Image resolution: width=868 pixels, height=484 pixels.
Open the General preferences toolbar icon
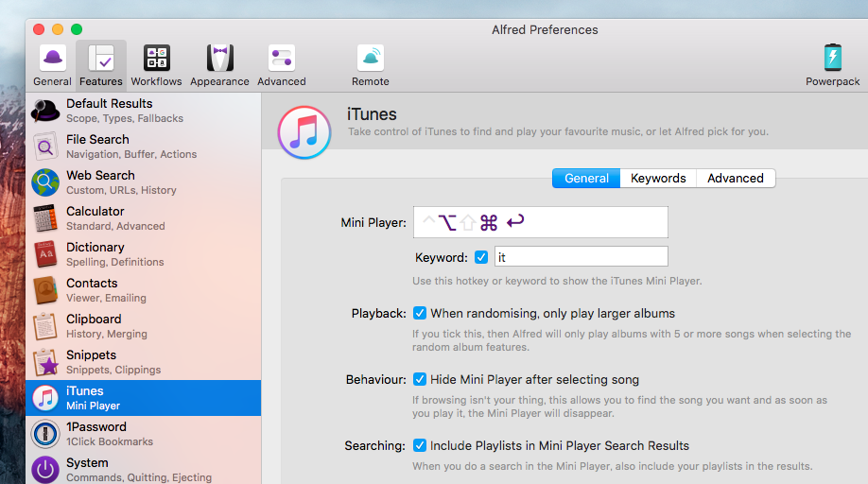(x=52, y=65)
